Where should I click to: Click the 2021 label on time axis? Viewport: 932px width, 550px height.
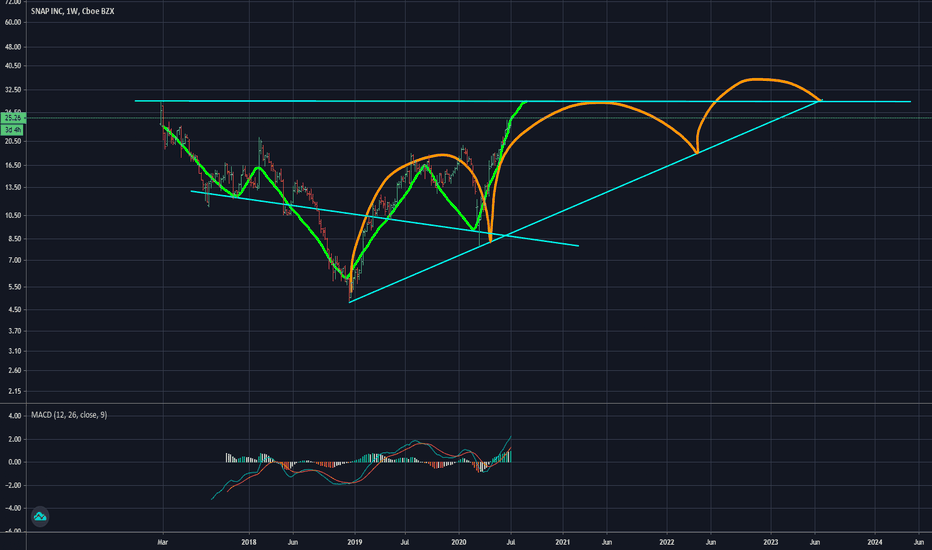point(563,542)
